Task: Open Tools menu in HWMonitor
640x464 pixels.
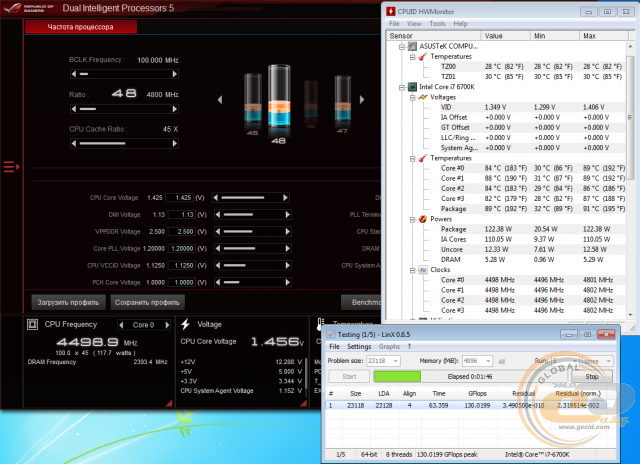Action: pos(437,24)
